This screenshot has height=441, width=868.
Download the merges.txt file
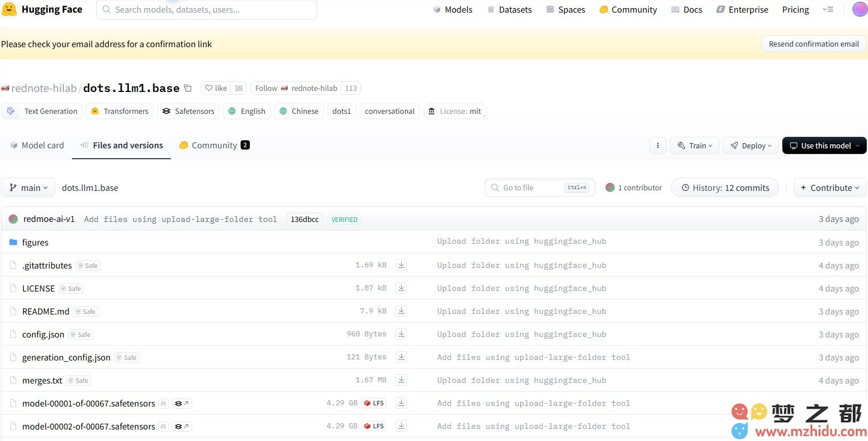point(401,380)
